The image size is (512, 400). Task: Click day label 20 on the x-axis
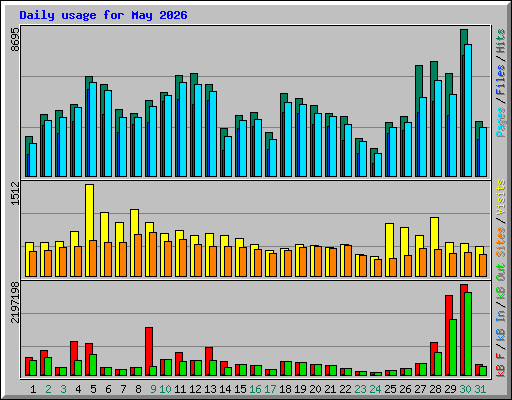click(315, 389)
